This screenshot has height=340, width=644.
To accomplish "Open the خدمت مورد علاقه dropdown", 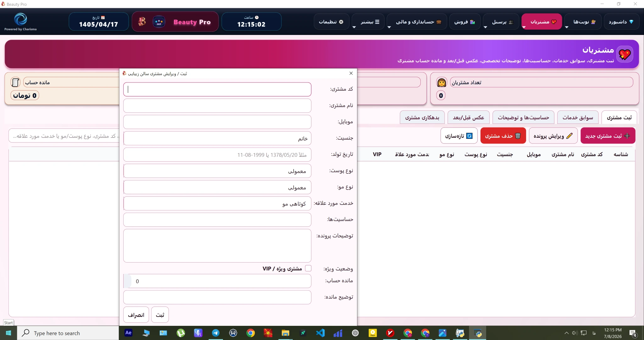I will click(x=217, y=204).
